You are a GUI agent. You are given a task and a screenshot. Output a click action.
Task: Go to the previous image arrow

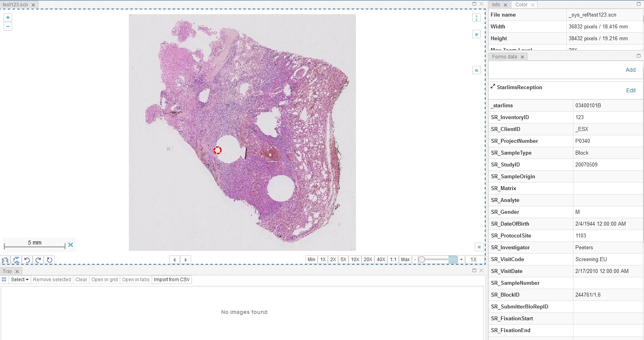click(x=175, y=260)
